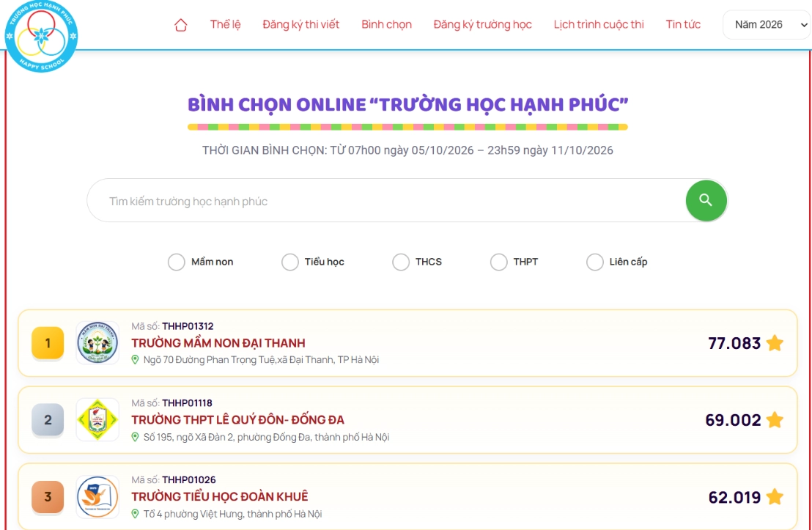Viewport: 812px width, 530px height.
Task: Click vote count 62.019
Action: [734, 497]
